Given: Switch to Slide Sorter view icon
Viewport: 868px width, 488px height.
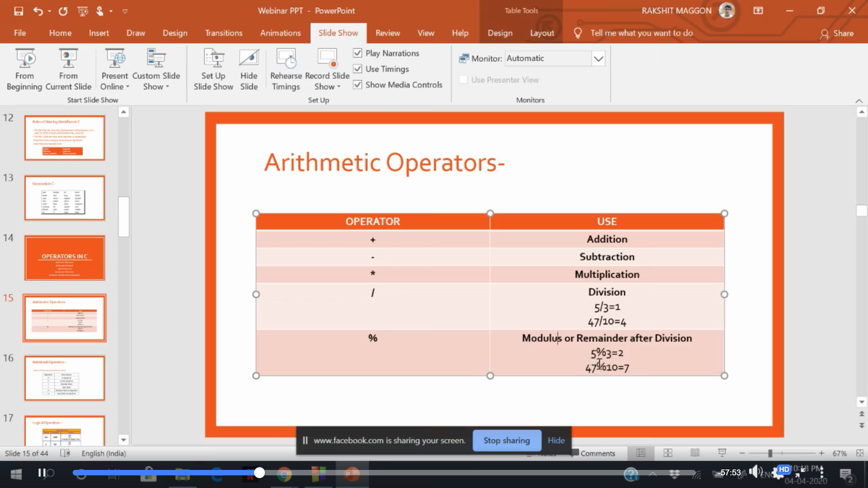Looking at the screenshot, I should pos(668,453).
